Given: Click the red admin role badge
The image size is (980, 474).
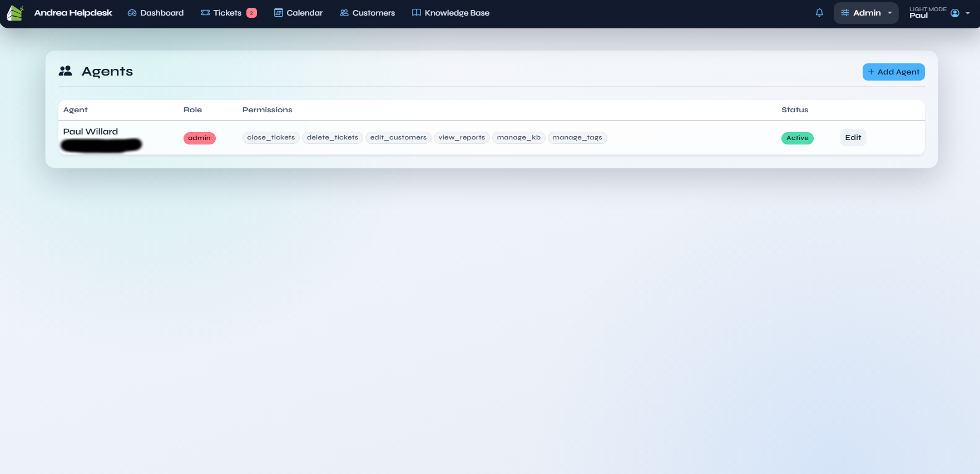Looking at the screenshot, I should click(199, 138).
